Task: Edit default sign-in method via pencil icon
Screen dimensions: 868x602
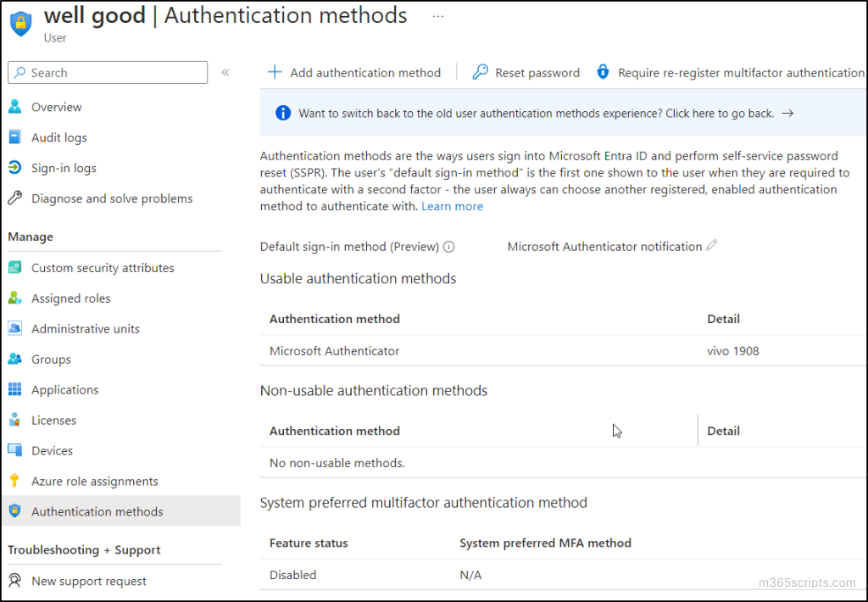Action: click(x=710, y=246)
